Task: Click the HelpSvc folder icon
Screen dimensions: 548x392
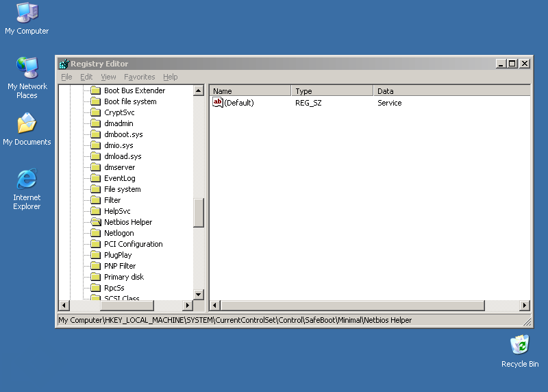Action: click(95, 211)
